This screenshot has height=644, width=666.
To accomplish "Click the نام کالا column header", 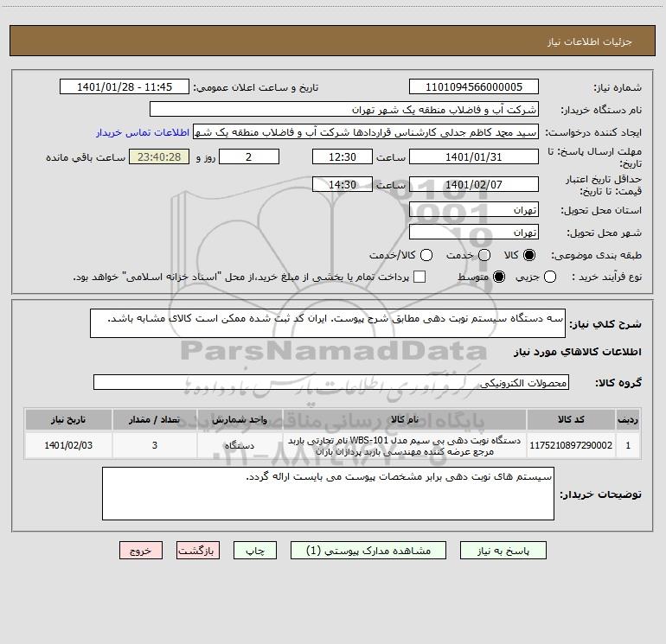I will point(405,420).
